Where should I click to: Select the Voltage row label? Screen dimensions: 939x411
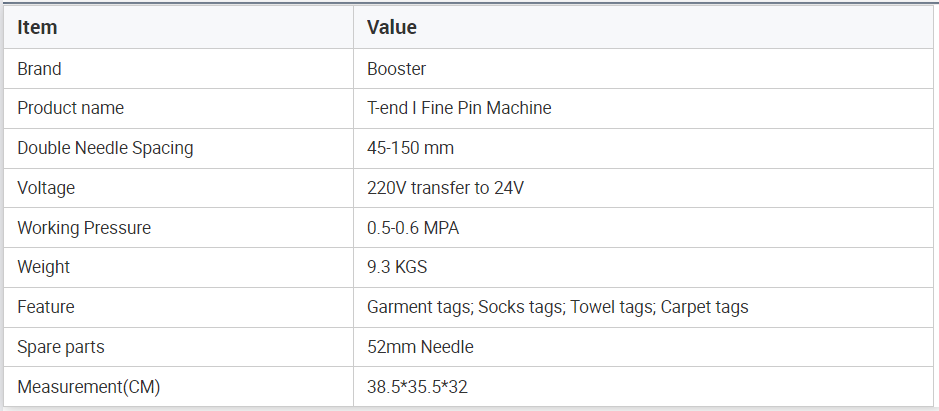tap(46, 188)
